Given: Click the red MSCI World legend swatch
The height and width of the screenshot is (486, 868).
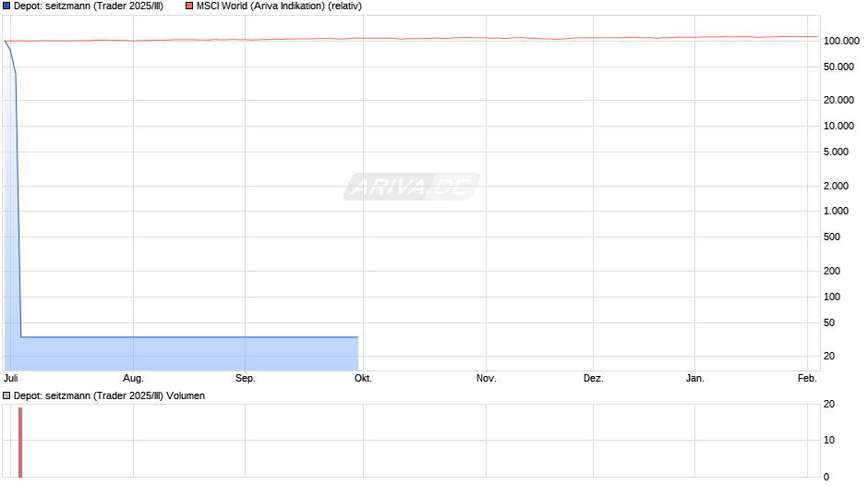Looking at the screenshot, I should pyautogui.click(x=189, y=6).
